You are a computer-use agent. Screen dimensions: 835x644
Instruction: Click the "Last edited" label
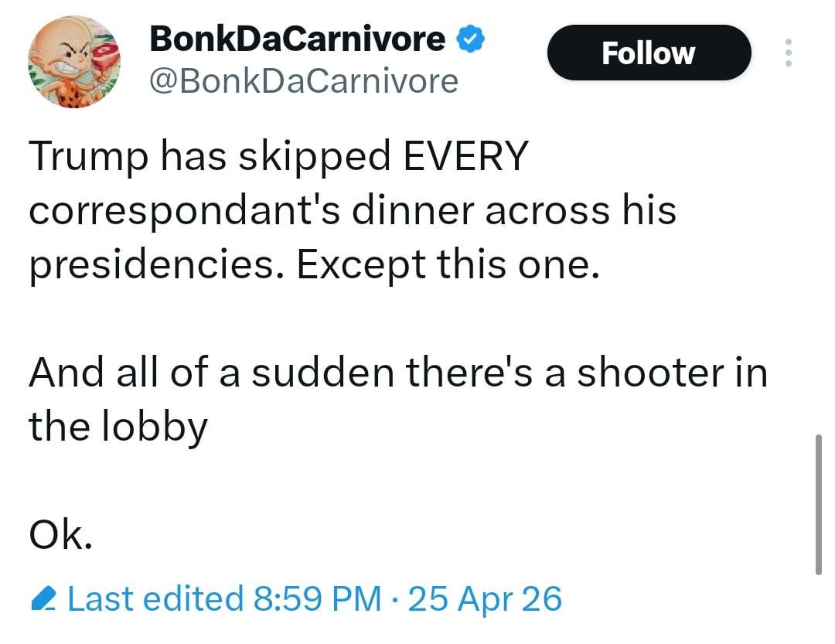[155, 599]
